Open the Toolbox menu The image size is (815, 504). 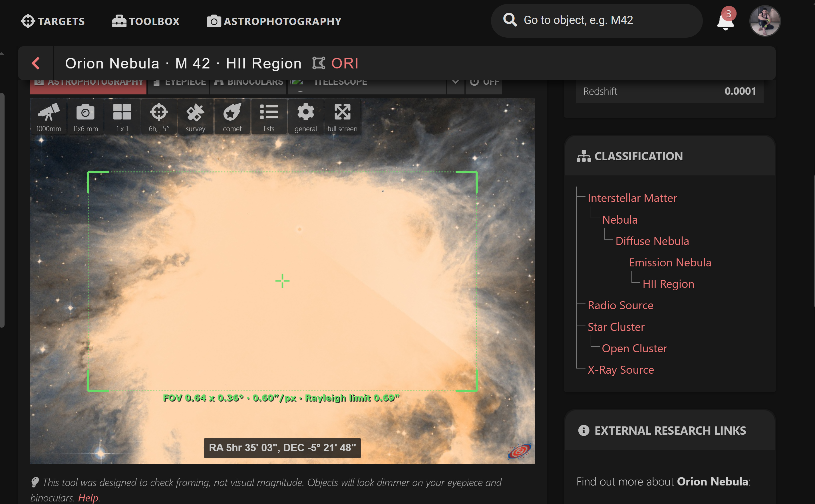pyautogui.click(x=146, y=21)
